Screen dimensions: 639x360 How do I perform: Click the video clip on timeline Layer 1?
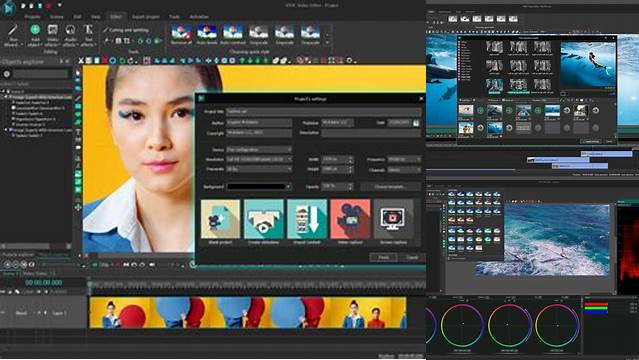coord(248,313)
